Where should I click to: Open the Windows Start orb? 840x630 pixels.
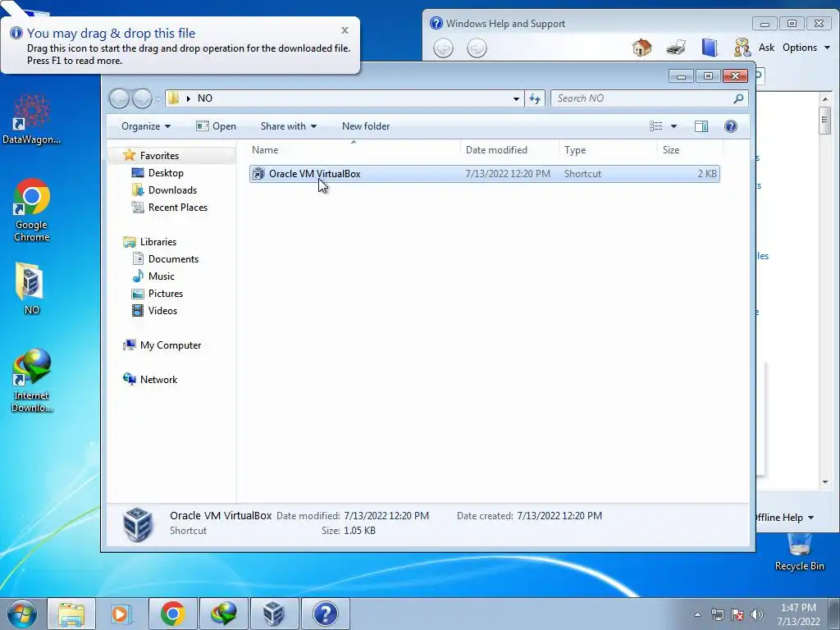tap(21, 614)
